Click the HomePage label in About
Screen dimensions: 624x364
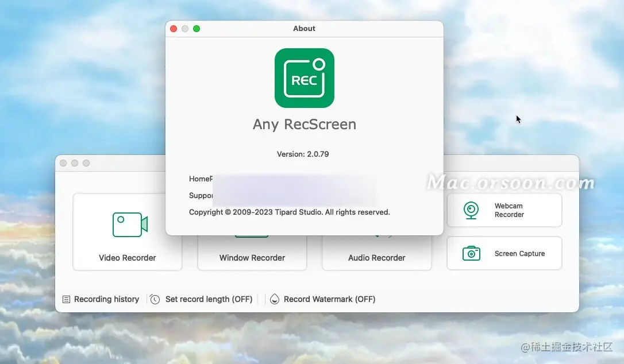201,179
